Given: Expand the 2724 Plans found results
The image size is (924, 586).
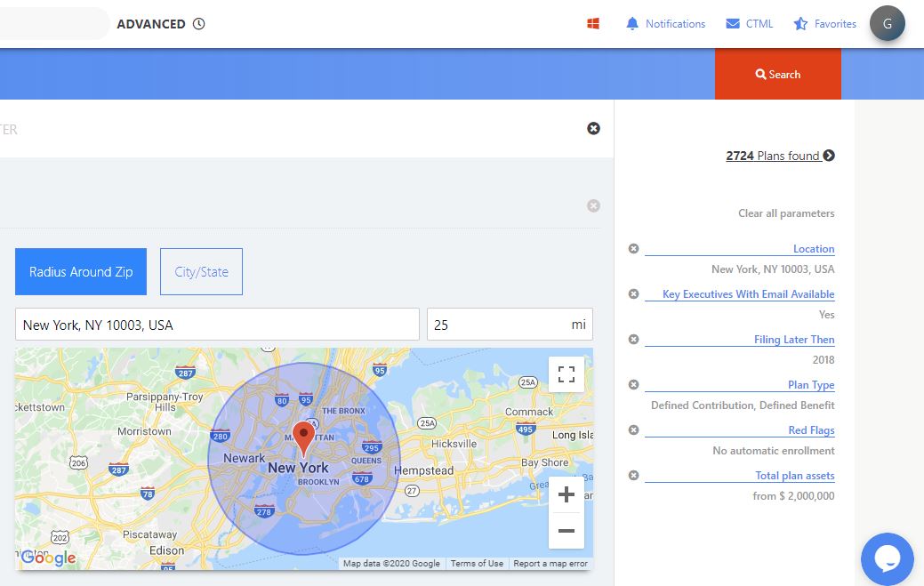Looking at the screenshot, I should point(780,156).
